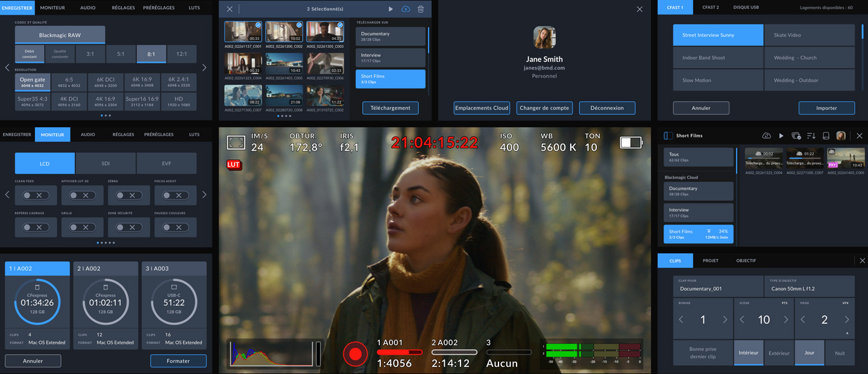Viewport: 868px width, 374px height.
Task: Toggle the sidebar panel icon beside Short Films
Action: click(668, 136)
